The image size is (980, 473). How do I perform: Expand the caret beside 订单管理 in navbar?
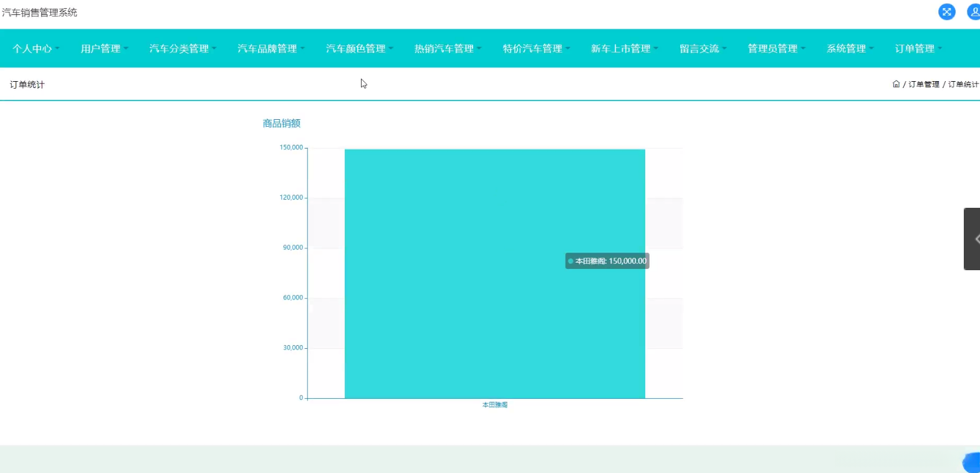click(940, 48)
